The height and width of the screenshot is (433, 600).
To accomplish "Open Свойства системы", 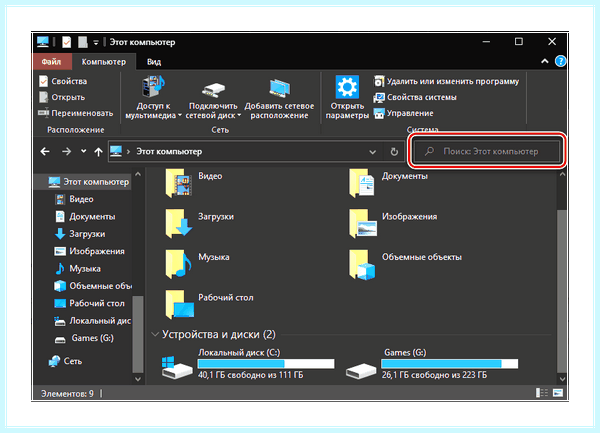I will [x=415, y=97].
